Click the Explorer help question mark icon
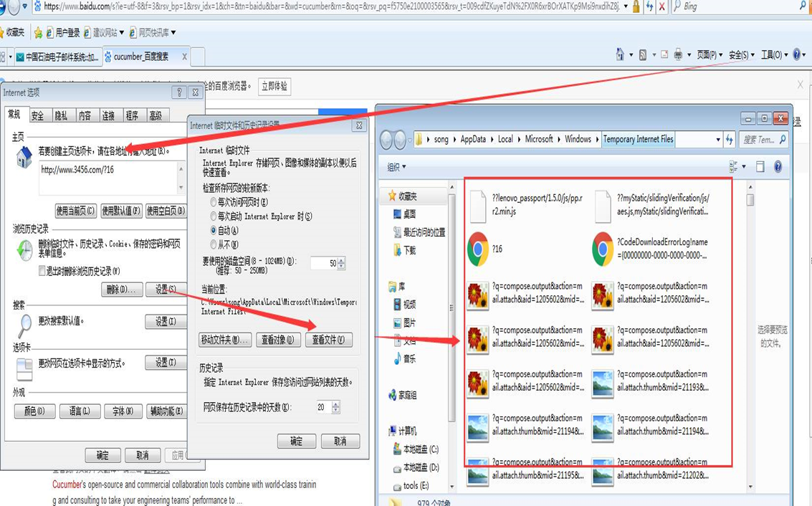The width and height of the screenshot is (812, 506). (x=778, y=167)
